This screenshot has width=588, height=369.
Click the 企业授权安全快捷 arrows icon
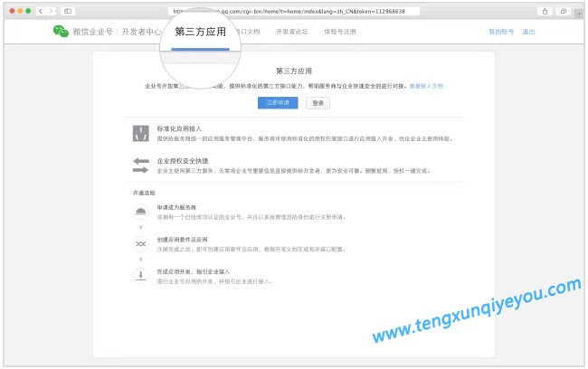pyautogui.click(x=140, y=166)
